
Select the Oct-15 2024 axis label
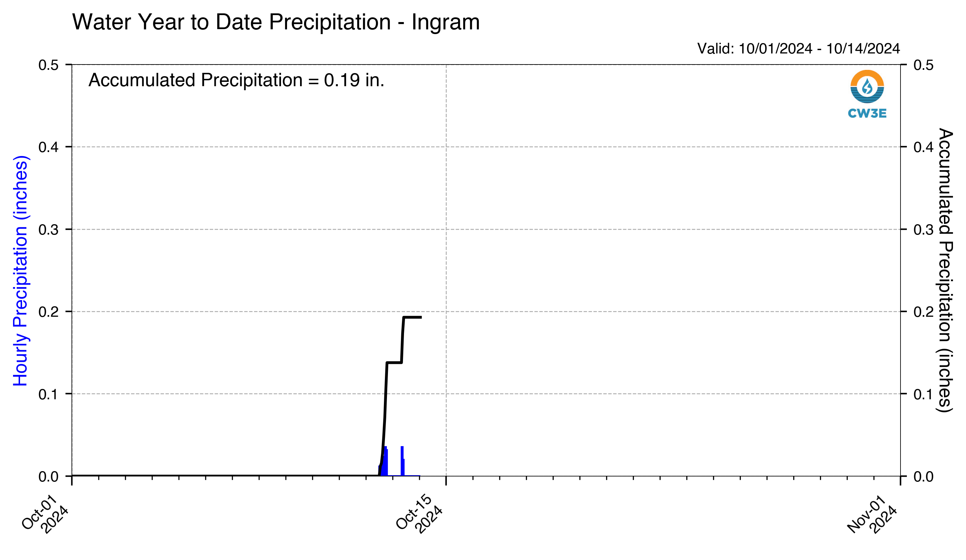[419, 514]
